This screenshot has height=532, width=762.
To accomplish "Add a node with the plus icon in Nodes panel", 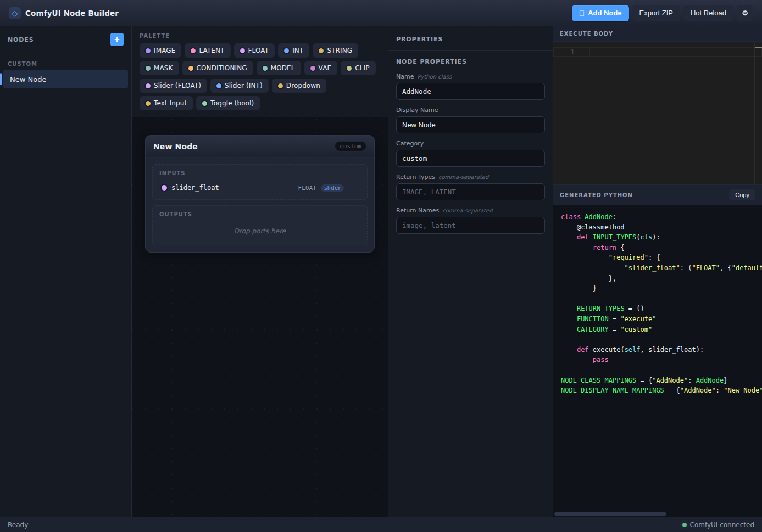I will (x=117, y=40).
